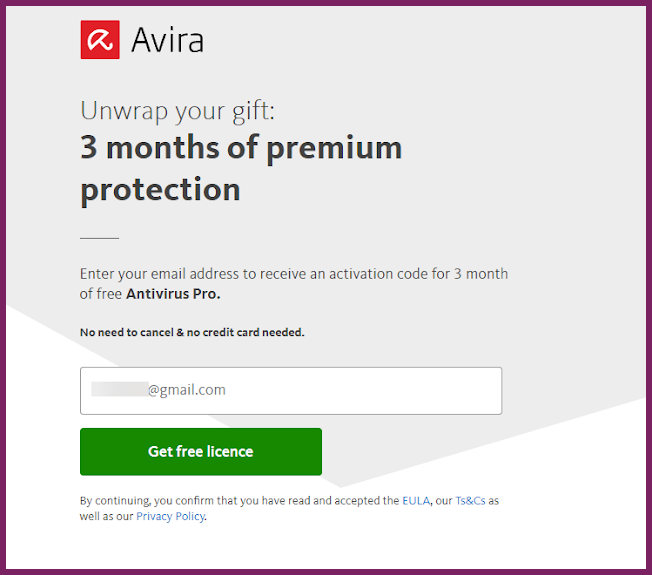
Task: Click the bold 'Antivirus Pro.' text
Action: pyautogui.click(x=173, y=294)
